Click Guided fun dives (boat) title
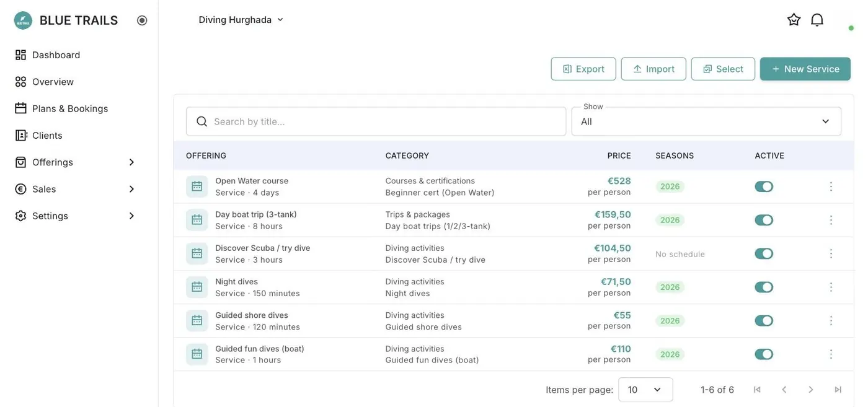This screenshot has width=868, height=407. click(x=260, y=349)
